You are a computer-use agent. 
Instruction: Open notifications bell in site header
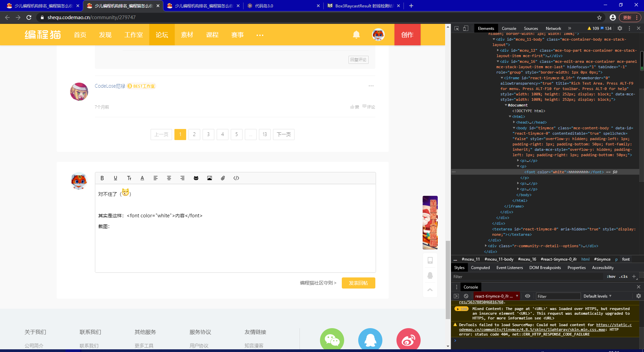pyautogui.click(x=356, y=35)
